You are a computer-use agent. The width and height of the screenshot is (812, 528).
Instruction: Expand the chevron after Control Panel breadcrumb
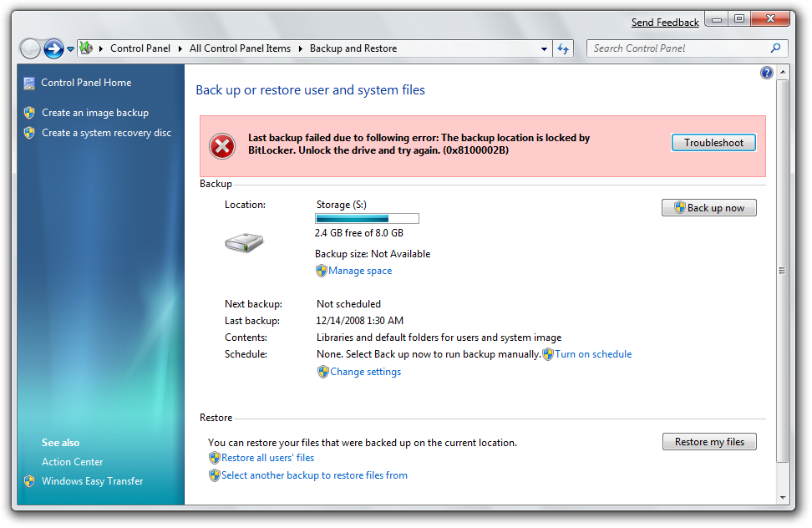[180, 48]
